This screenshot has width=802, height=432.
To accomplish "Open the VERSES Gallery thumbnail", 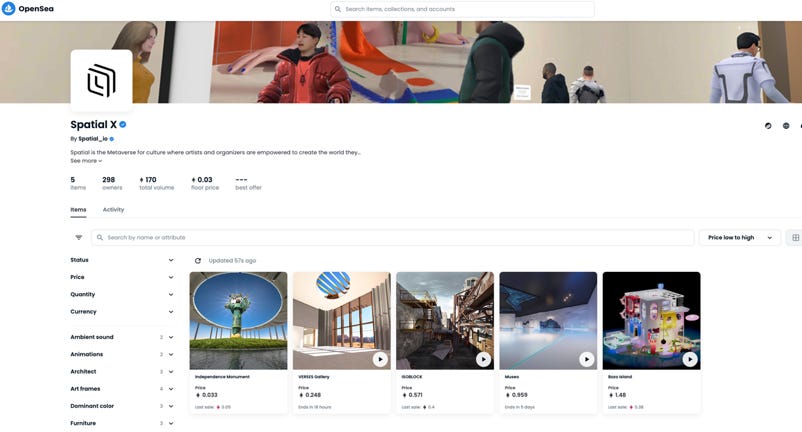I will point(342,321).
